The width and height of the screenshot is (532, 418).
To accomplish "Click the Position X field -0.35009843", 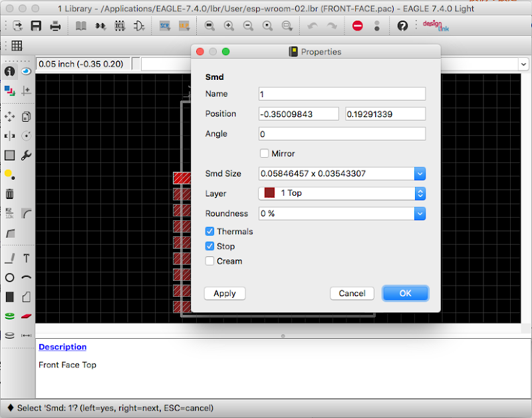I will 299,114.
